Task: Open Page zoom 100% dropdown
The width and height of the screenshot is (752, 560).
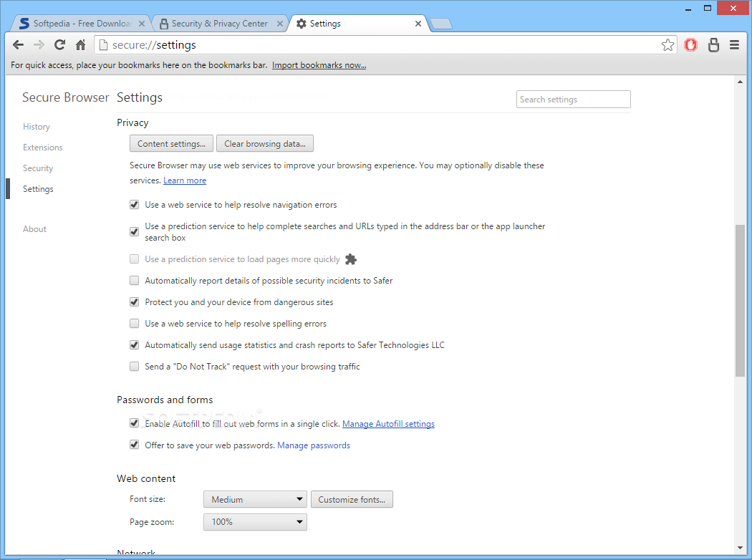Action: tap(255, 522)
